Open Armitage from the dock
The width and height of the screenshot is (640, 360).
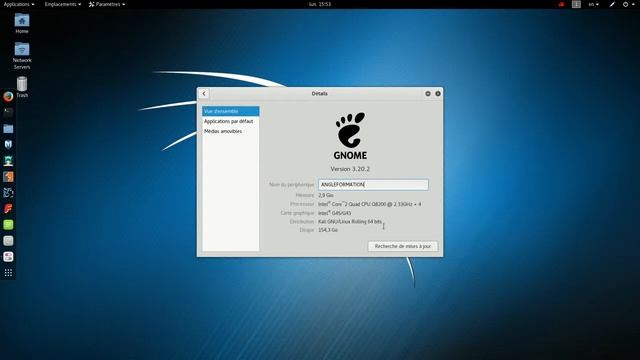coord(8,160)
